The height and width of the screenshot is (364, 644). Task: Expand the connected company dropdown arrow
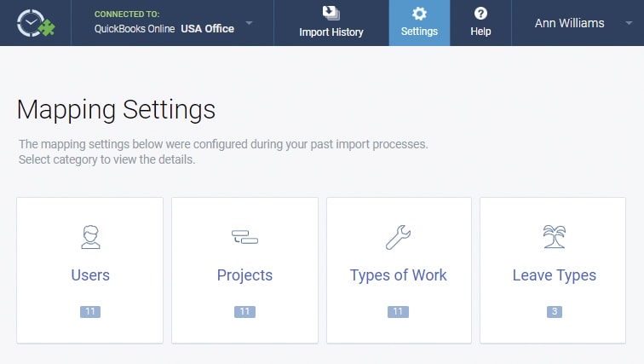pos(249,23)
